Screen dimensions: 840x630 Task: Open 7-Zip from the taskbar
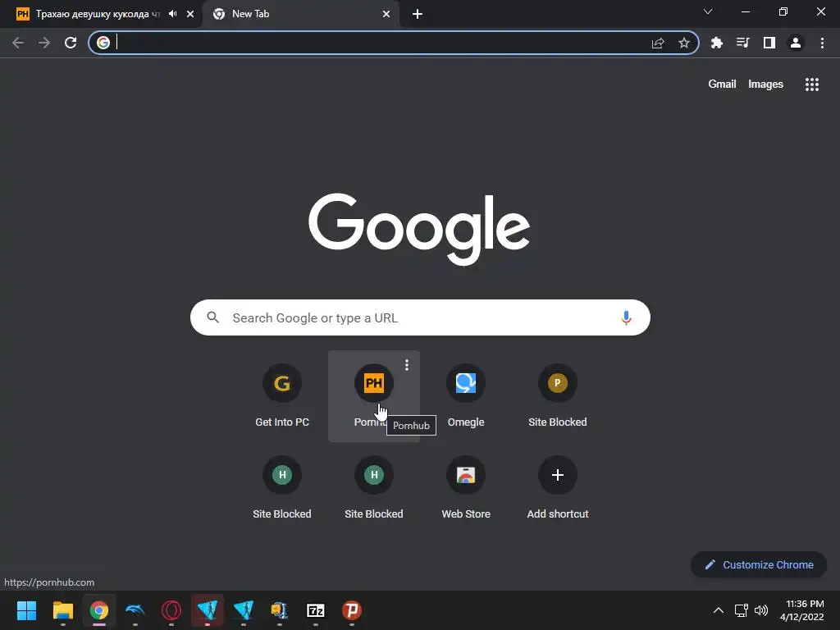[316, 610]
